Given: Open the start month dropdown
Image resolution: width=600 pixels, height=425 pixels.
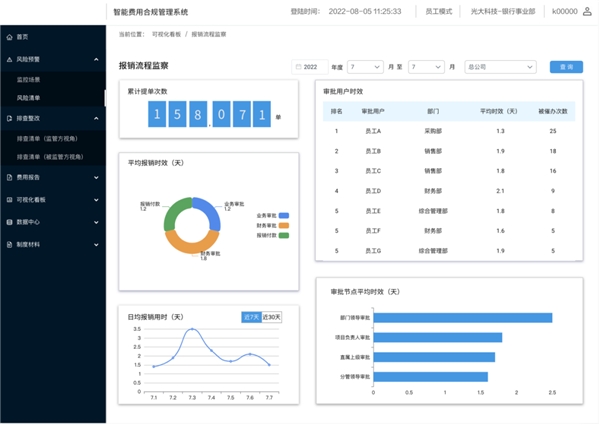Looking at the screenshot, I should click(x=365, y=67).
